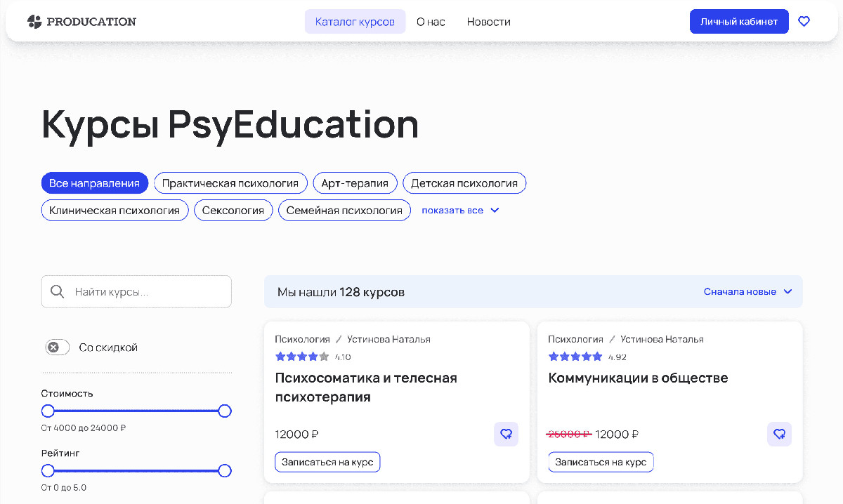Open Новости menu item
Image resolution: width=843 pixels, height=504 pixels.
[x=488, y=22]
